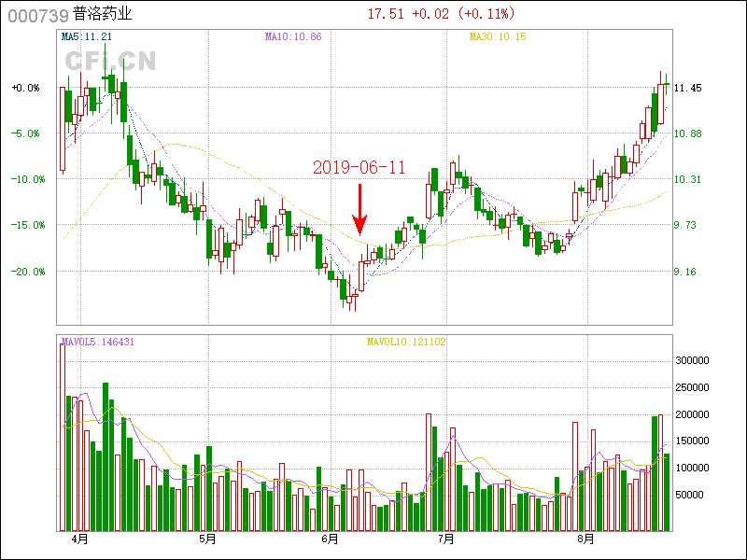This screenshot has width=747, height=560.
Task: Click the 7月 label on the time axis
Action: [x=446, y=539]
